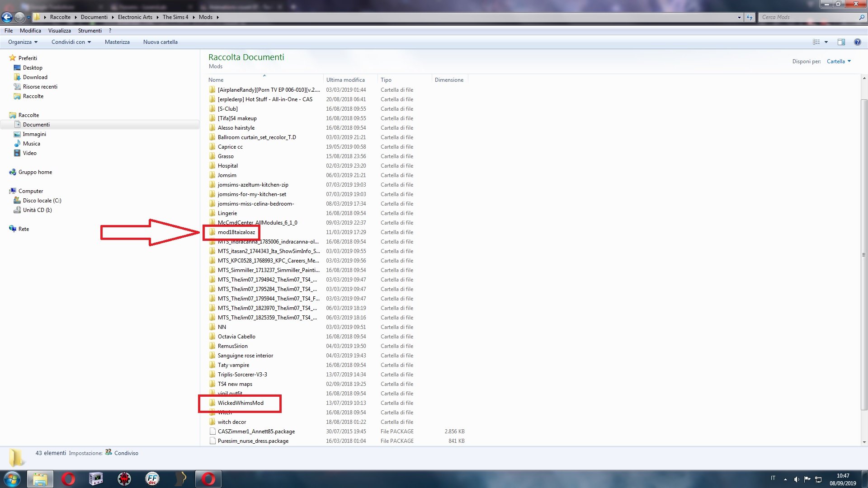The width and height of the screenshot is (868, 488).
Task: Open the WickedWhimsMod folder
Action: click(x=241, y=403)
